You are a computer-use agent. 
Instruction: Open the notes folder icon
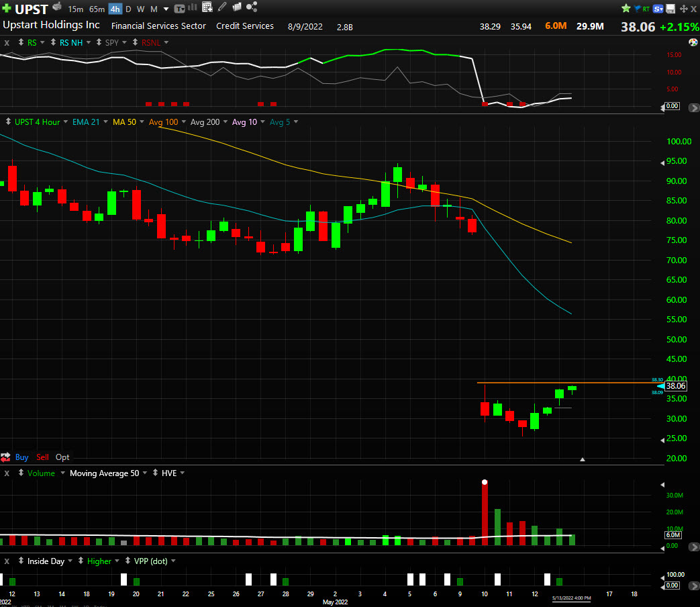pos(237,7)
